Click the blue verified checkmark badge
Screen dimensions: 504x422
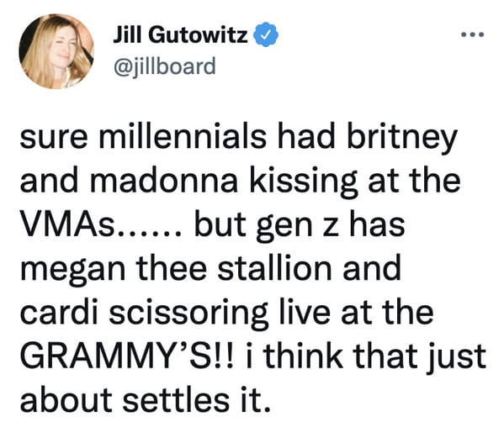[266, 34]
